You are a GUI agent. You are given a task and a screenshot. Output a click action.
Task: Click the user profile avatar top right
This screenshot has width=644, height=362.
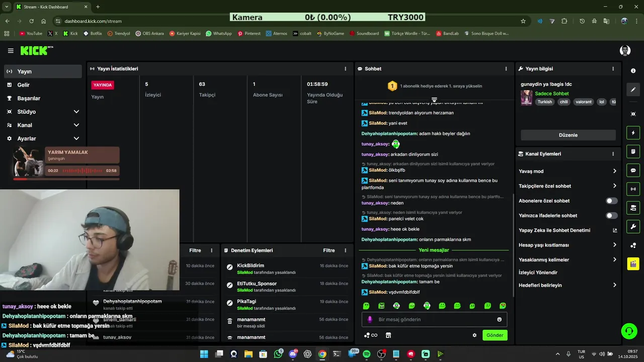(x=625, y=50)
